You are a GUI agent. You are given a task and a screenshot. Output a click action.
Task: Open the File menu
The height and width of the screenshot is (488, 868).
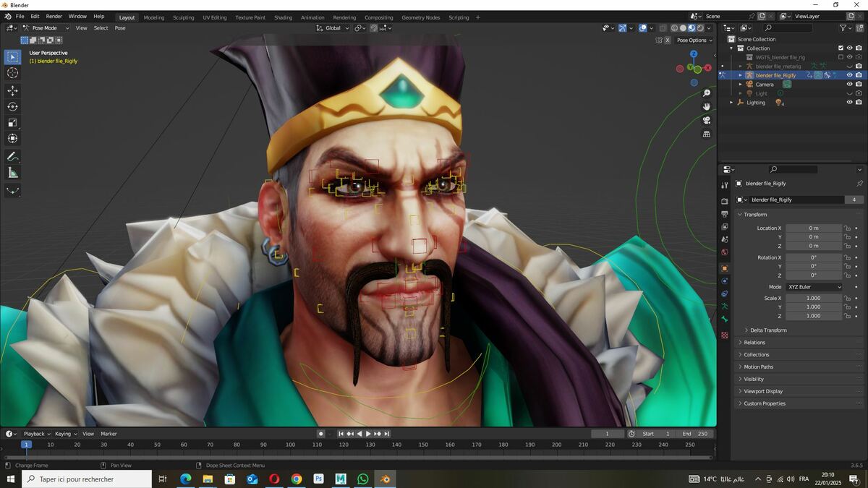(x=20, y=16)
